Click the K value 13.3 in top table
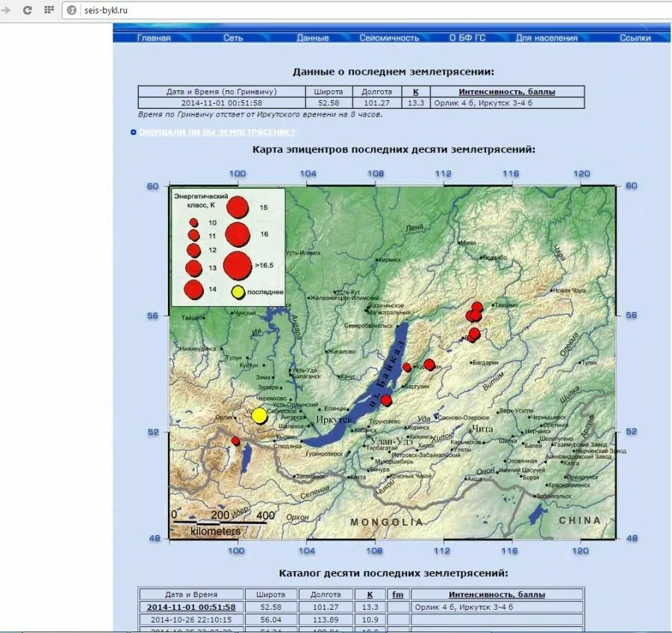672x633 pixels. [416, 103]
